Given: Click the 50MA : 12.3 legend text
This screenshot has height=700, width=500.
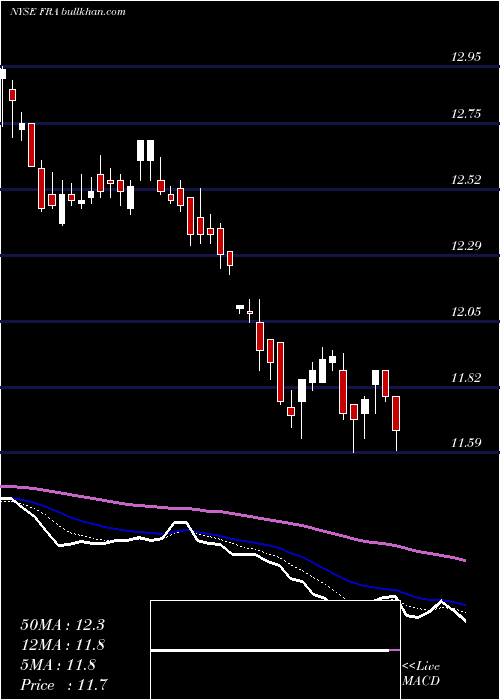Looking at the screenshot, I should pos(62,625).
